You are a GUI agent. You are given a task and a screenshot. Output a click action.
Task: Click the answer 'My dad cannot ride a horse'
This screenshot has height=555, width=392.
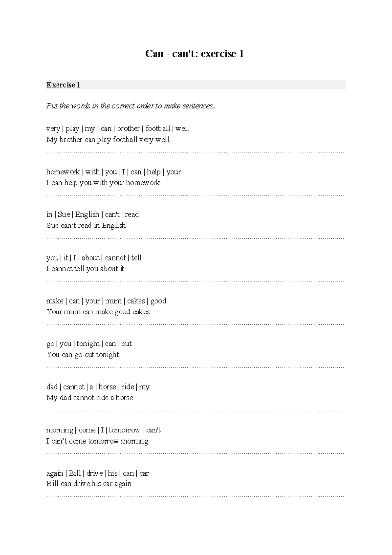point(90,398)
